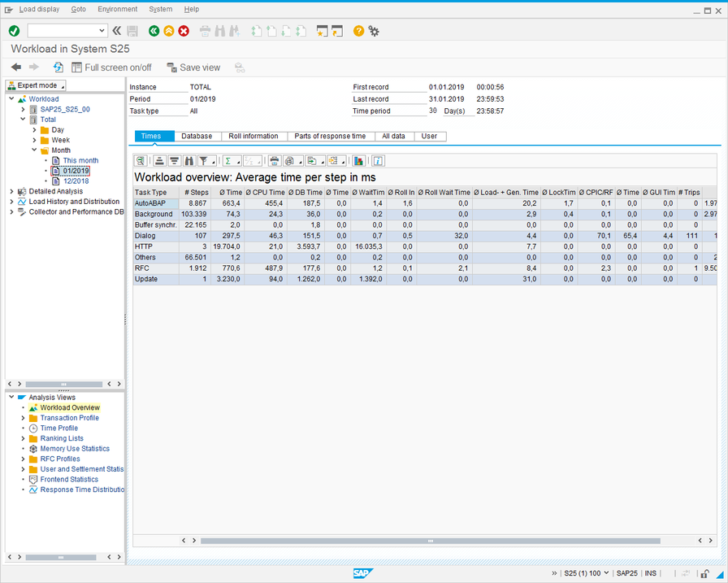728x583 pixels.
Task: Open the yellow Help question mark icon
Action: 358,31
